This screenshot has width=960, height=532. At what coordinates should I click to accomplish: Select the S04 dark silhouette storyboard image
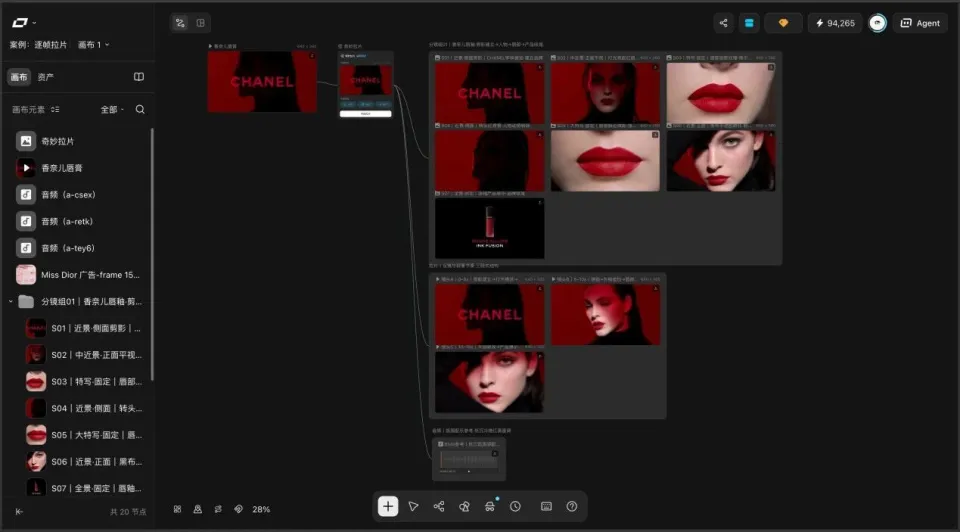point(490,160)
